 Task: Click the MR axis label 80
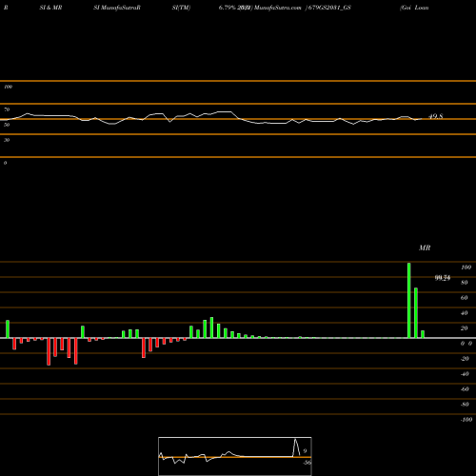coord(465,283)
